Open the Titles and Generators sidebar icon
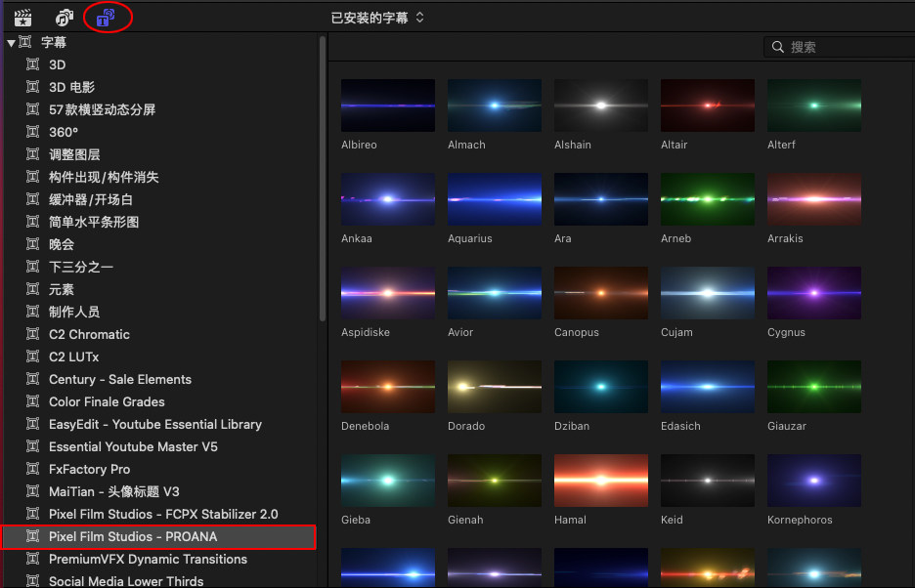Image resolution: width=915 pixels, height=588 pixels. [106, 18]
